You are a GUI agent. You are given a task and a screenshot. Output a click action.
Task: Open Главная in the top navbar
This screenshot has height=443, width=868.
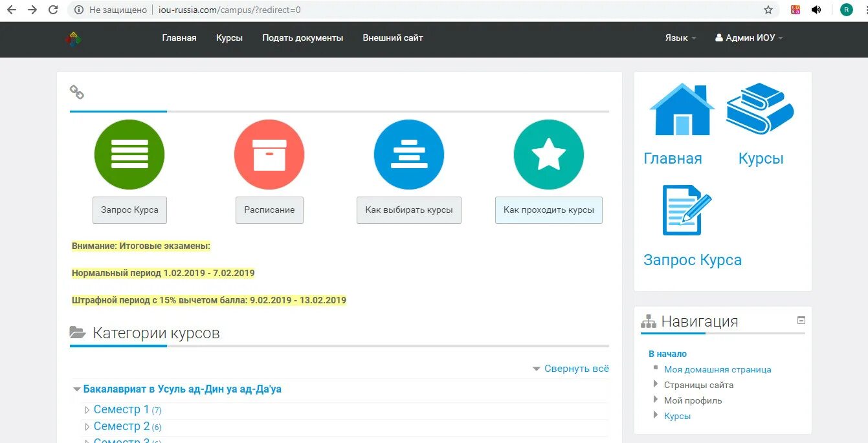coord(179,38)
